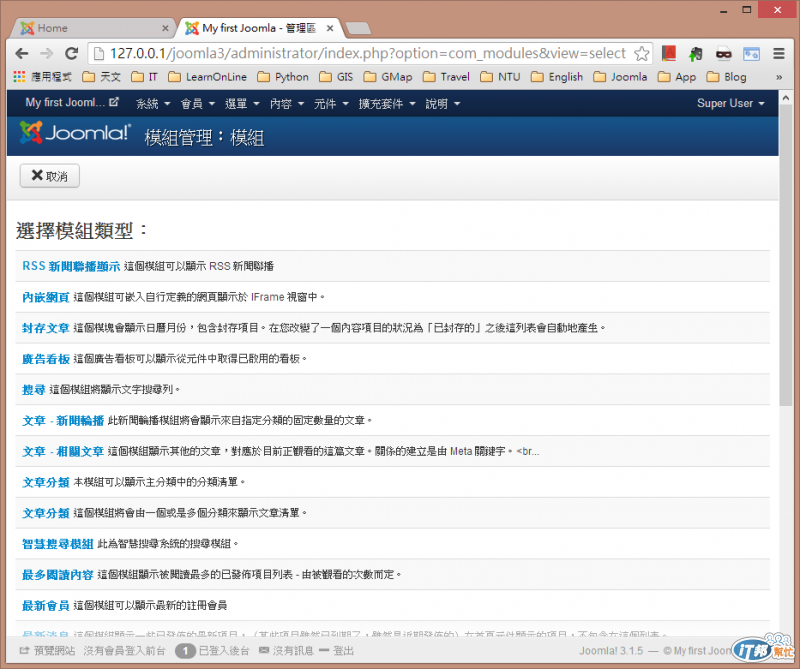Select the 文章 - 新聞輪播 module type
Screen dimensions: 800x669
pyautogui.click(x=63, y=420)
